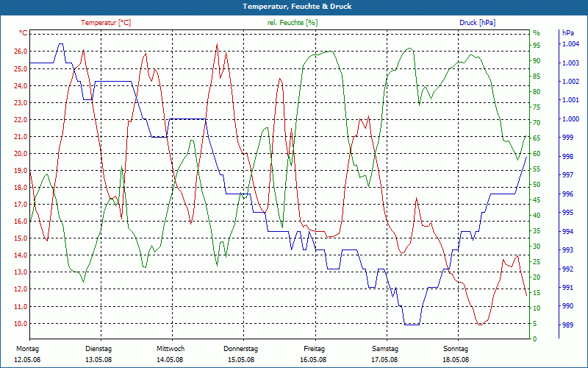Click the green '%' unit label on the humidity axis

pyautogui.click(x=537, y=33)
